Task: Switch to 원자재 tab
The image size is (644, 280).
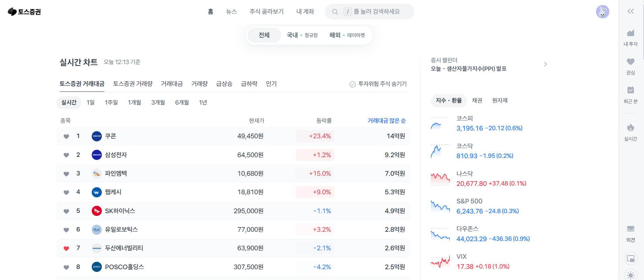Action: tap(500, 101)
